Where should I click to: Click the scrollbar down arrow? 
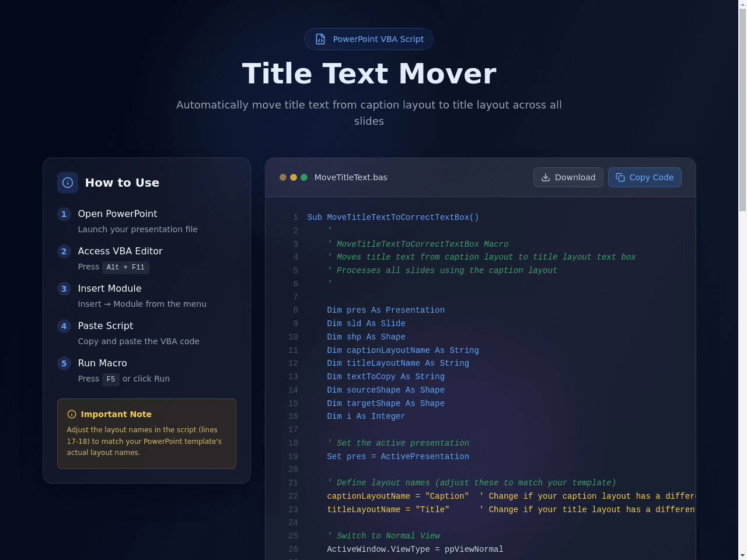click(742, 555)
